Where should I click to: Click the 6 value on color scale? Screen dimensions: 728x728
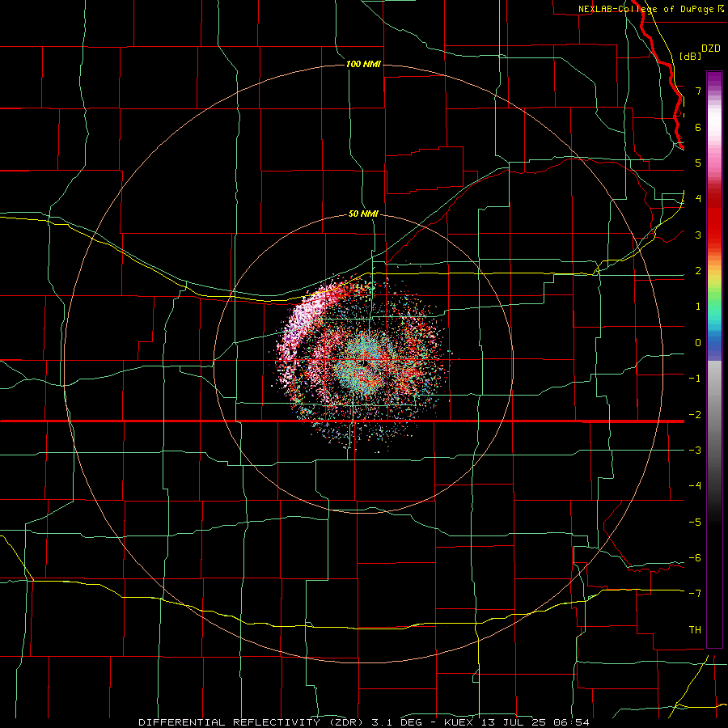(698, 127)
